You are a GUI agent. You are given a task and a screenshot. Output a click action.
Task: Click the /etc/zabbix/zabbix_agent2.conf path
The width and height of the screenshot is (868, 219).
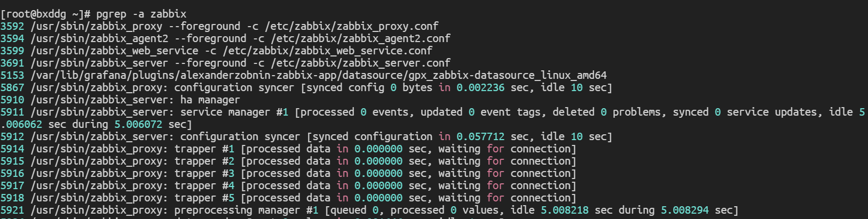[x=360, y=38]
